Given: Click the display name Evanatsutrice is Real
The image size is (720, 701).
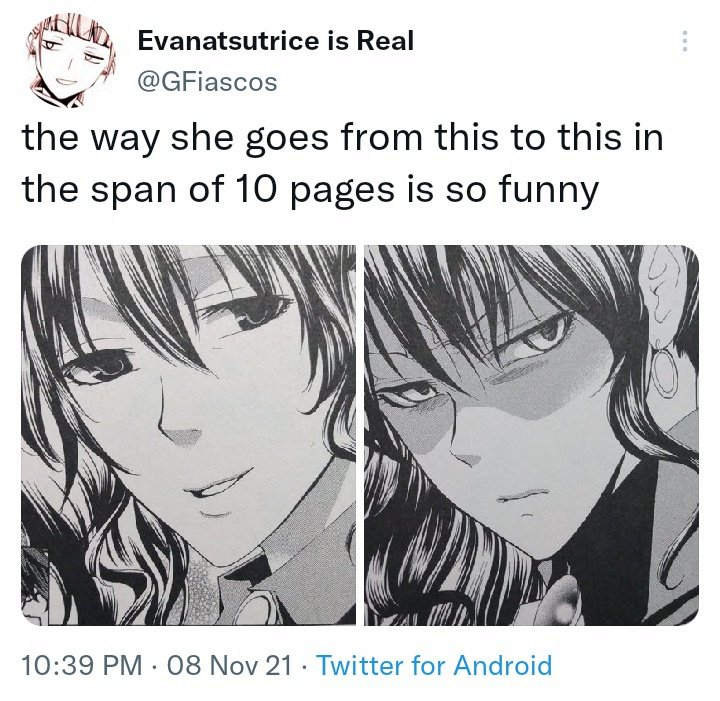Looking at the screenshot, I should (x=276, y=40).
